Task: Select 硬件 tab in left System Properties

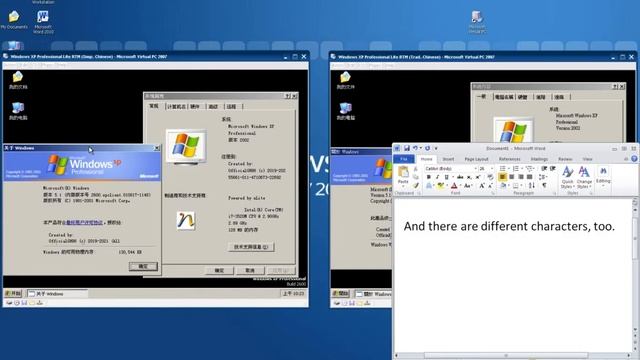Action: point(195,107)
